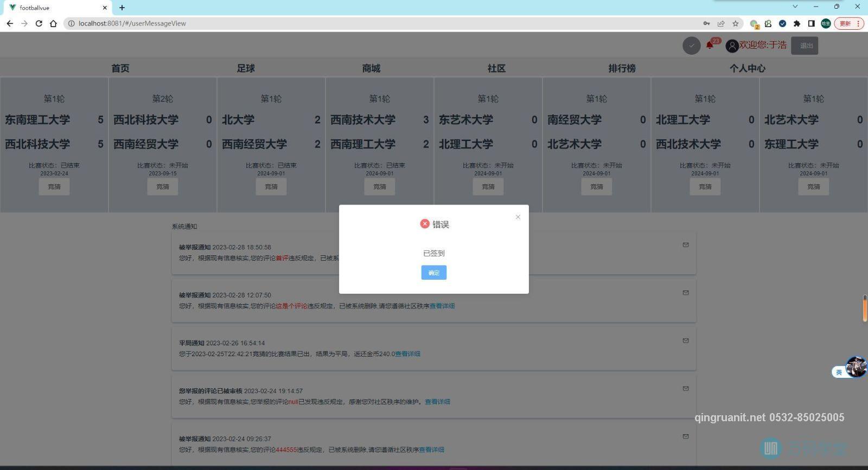Open the extensions puzzle icon

pos(797,23)
